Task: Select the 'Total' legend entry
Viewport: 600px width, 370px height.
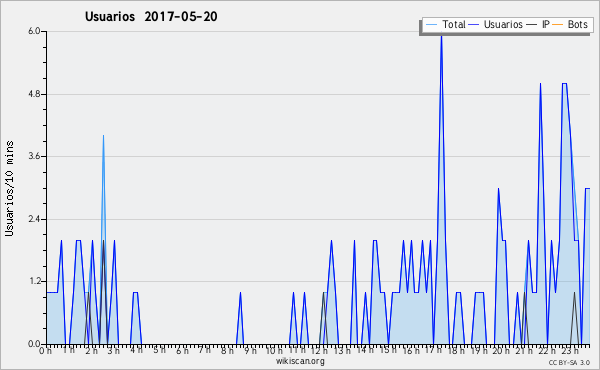Action: pos(453,24)
